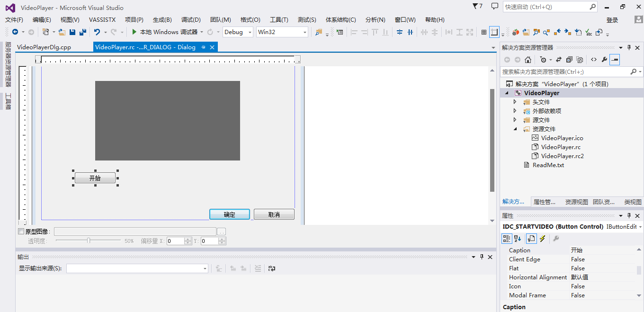Click the 登录 link at the top right
The height and width of the screenshot is (312, 644).
[612, 19]
